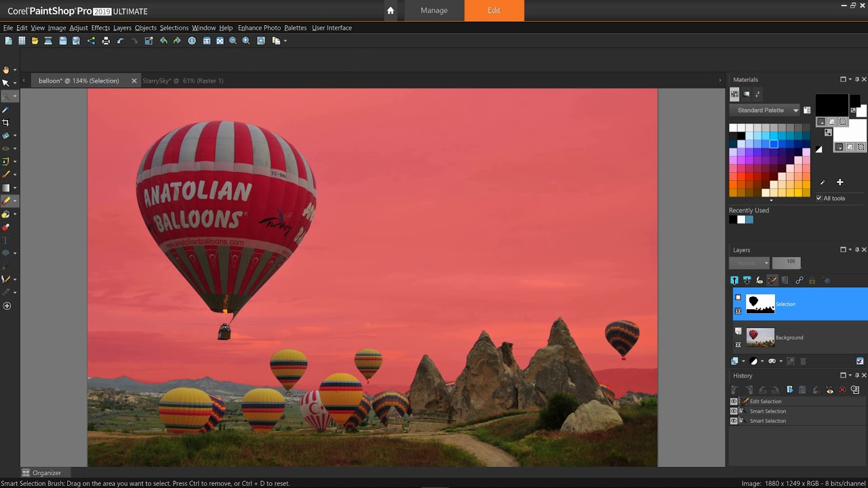This screenshot has height=488, width=868.
Task: Close the balloon document tab
Action: 134,81
